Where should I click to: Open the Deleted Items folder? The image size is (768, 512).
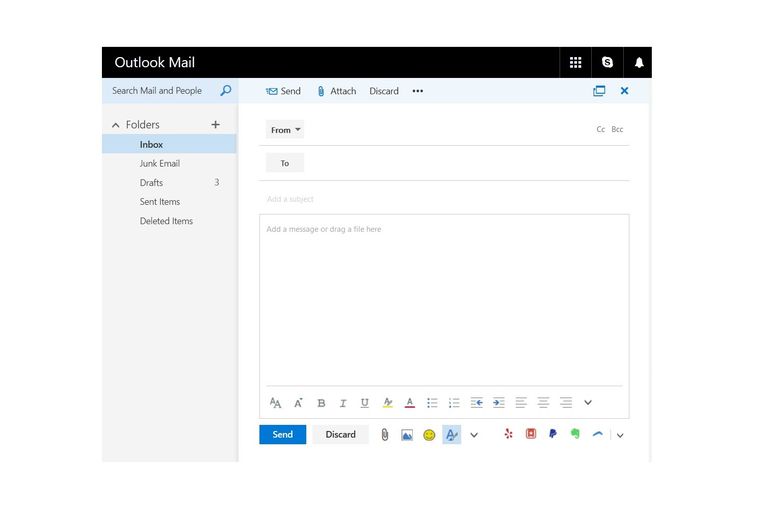[x=169, y=220]
